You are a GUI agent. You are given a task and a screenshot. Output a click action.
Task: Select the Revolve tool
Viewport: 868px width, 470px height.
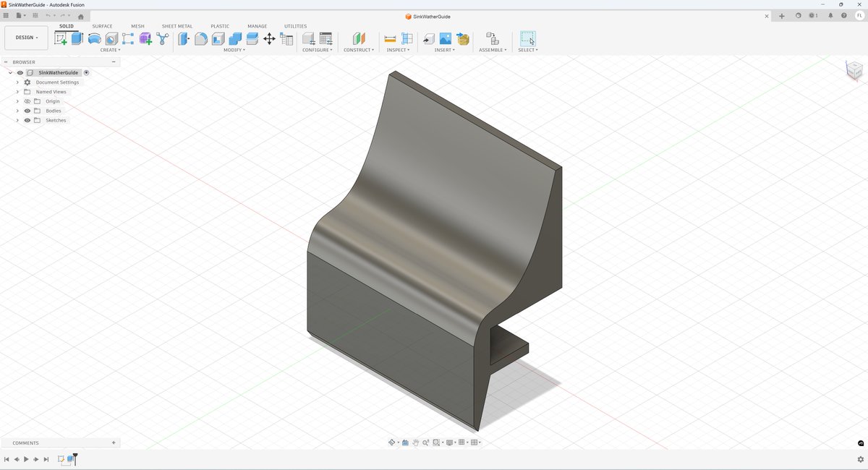pyautogui.click(x=94, y=37)
